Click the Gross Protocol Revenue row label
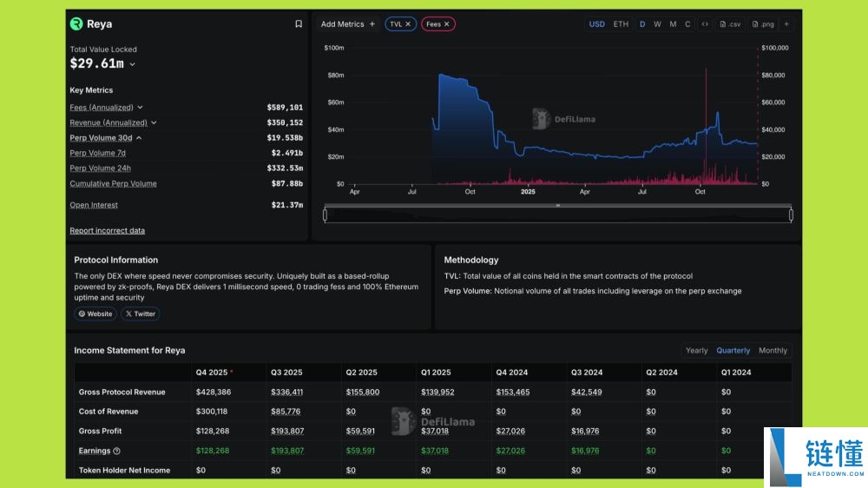This screenshot has height=488, width=868. (122, 392)
